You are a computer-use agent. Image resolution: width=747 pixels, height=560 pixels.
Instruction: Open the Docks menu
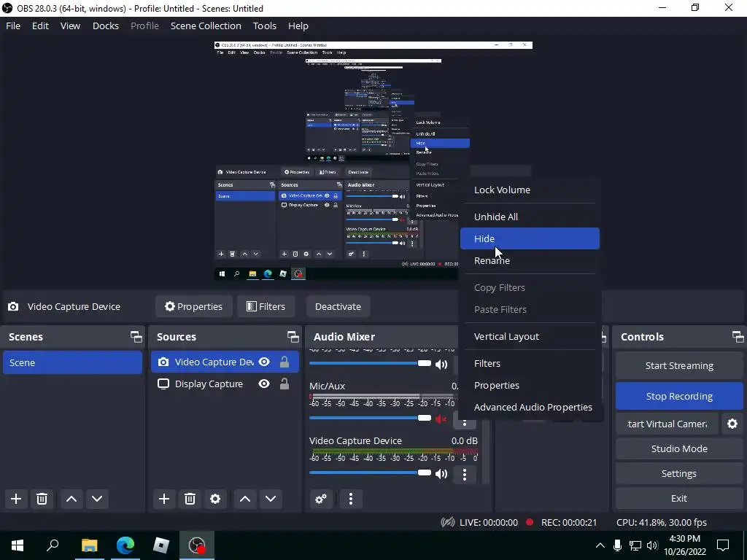coord(105,26)
